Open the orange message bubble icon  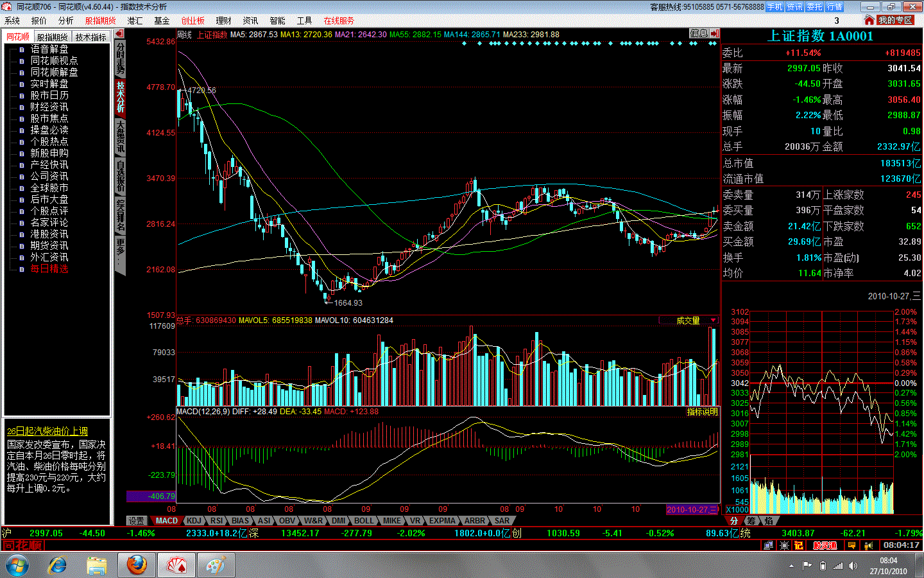pyautogui.click(x=851, y=545)
